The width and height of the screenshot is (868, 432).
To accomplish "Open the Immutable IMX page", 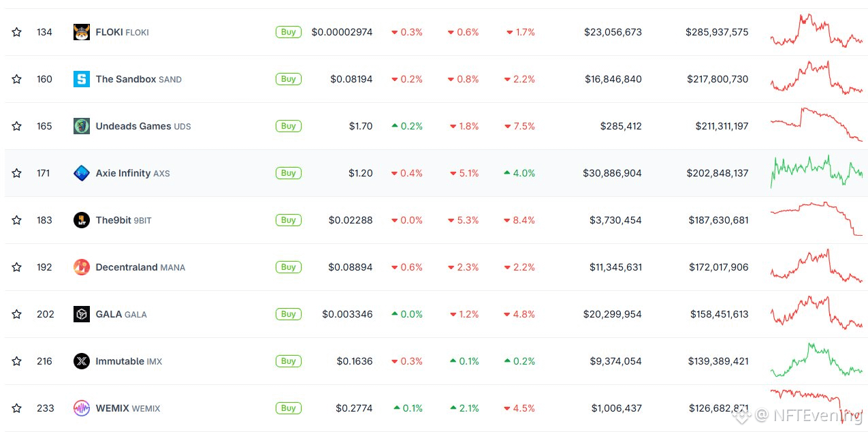I will pyautogui.click(x=129, y=361).
